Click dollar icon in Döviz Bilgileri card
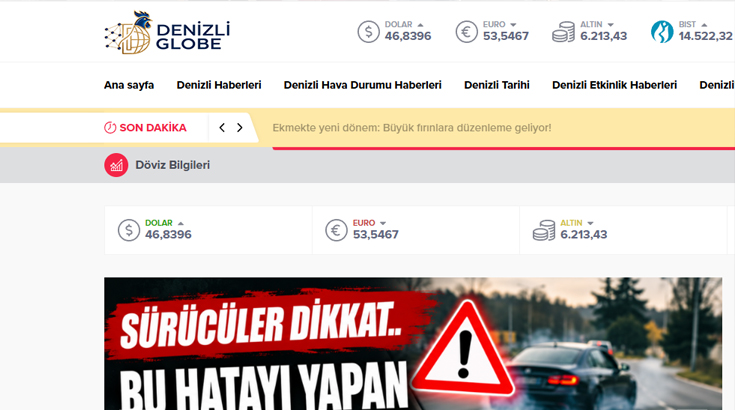The height and width of the screenshot is (410, 735). (x=129, y=230)
